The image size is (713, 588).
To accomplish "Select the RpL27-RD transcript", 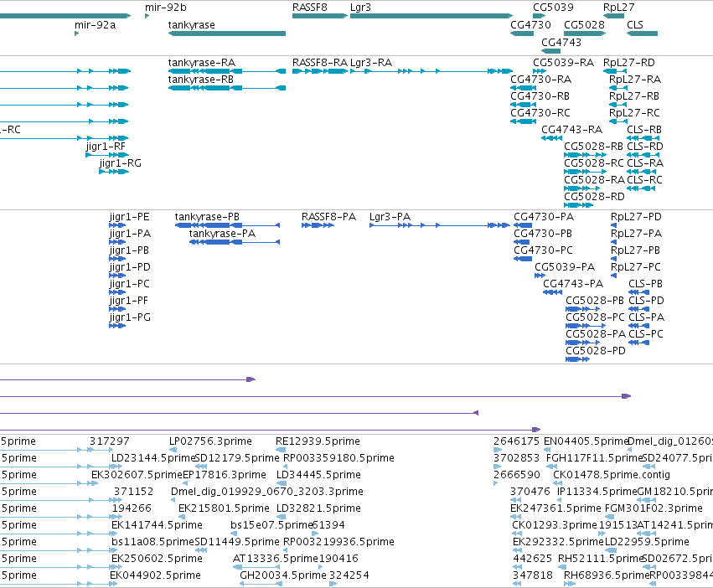I will (614, 71).
